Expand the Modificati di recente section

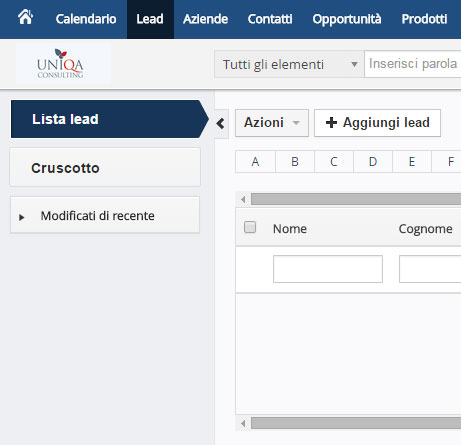(22, 217)
